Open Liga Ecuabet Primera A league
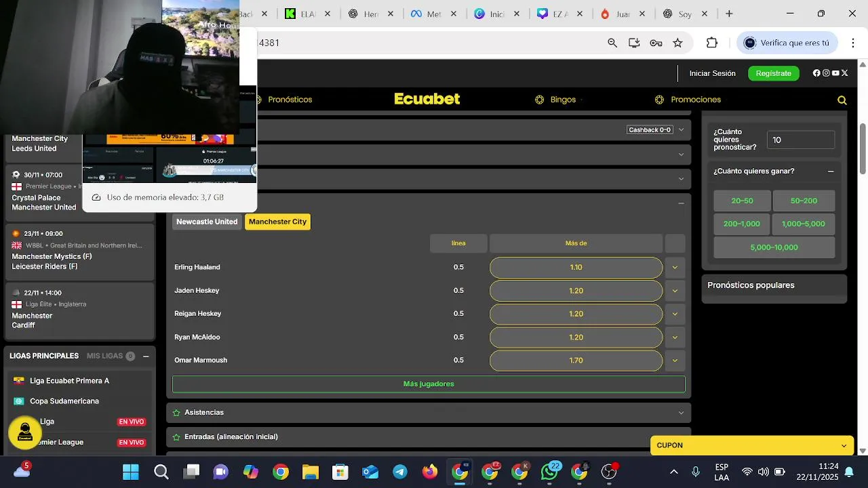This screenshot has width=868, height=488. (69, 381)
